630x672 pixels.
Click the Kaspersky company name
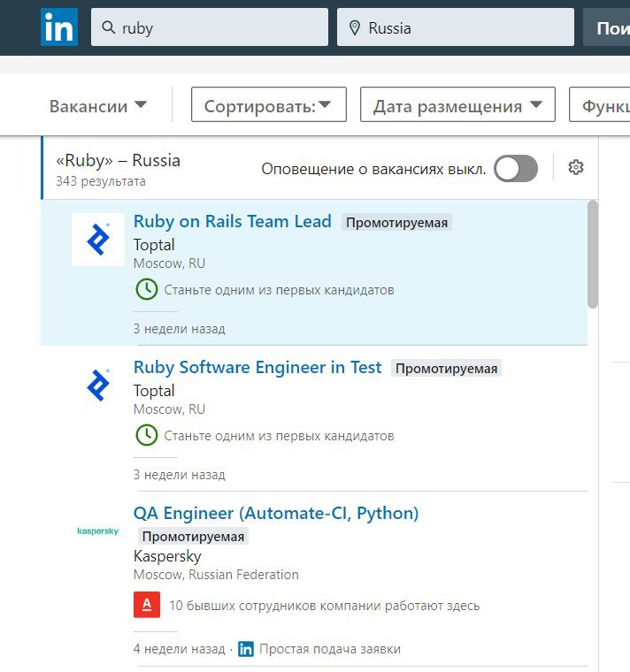pyautogui.click(x=167, y=556)
